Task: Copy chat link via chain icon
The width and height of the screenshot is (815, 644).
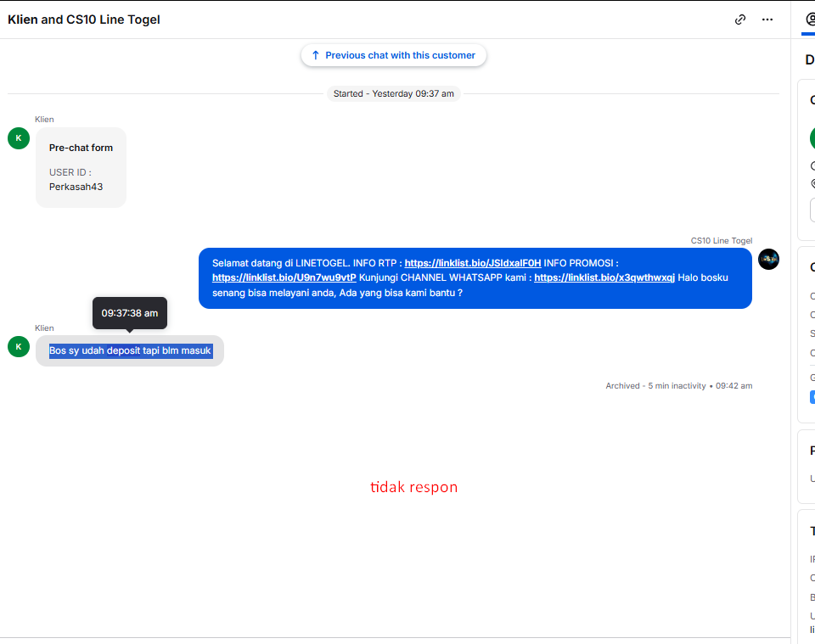Action: tap(740, 20)
